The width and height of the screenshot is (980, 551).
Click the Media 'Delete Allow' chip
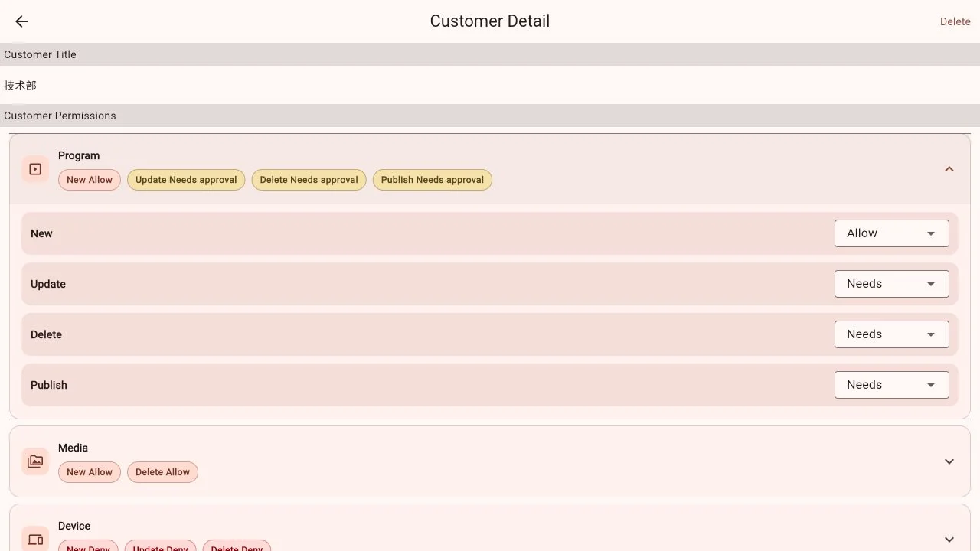pyautogui.click(x=162, y=472)
